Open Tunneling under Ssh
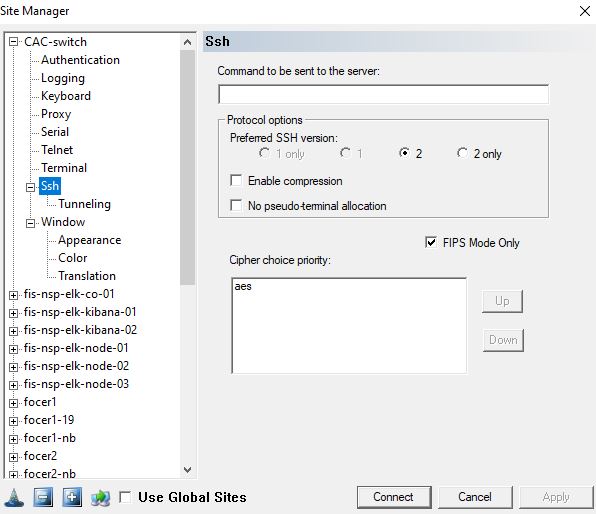 (84, 204)
